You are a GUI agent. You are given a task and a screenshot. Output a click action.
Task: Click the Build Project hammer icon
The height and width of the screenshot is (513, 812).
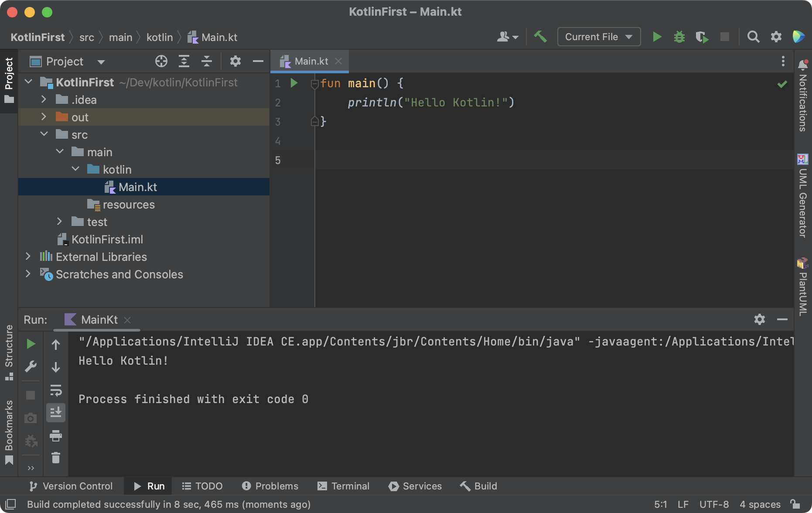pos(540,37)
